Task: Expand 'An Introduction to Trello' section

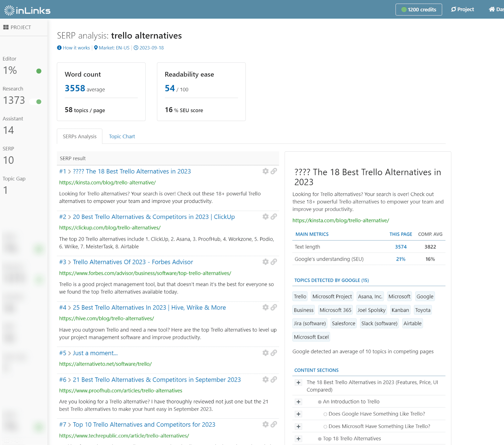Action: tap(298, 402)
